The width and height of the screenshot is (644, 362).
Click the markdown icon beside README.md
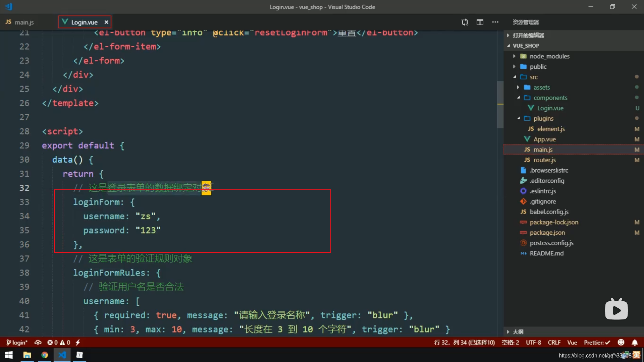pyautogui.click(x=523, y=254)
